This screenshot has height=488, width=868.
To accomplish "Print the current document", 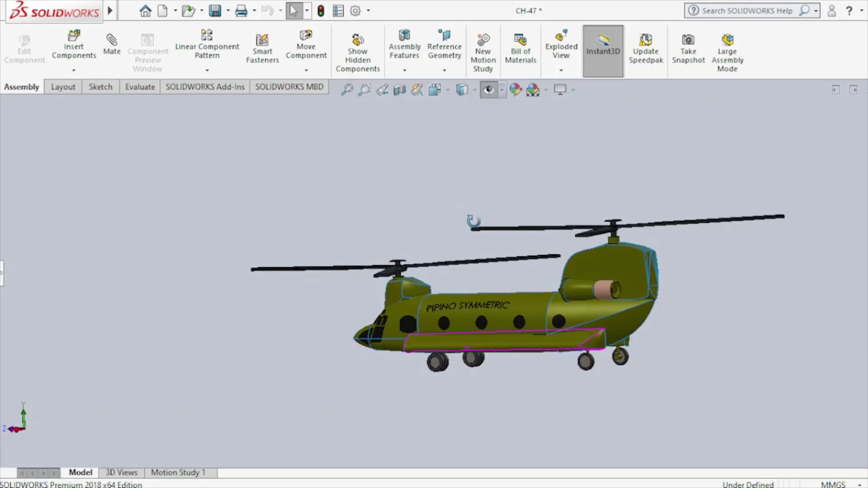I will (241, 11).
